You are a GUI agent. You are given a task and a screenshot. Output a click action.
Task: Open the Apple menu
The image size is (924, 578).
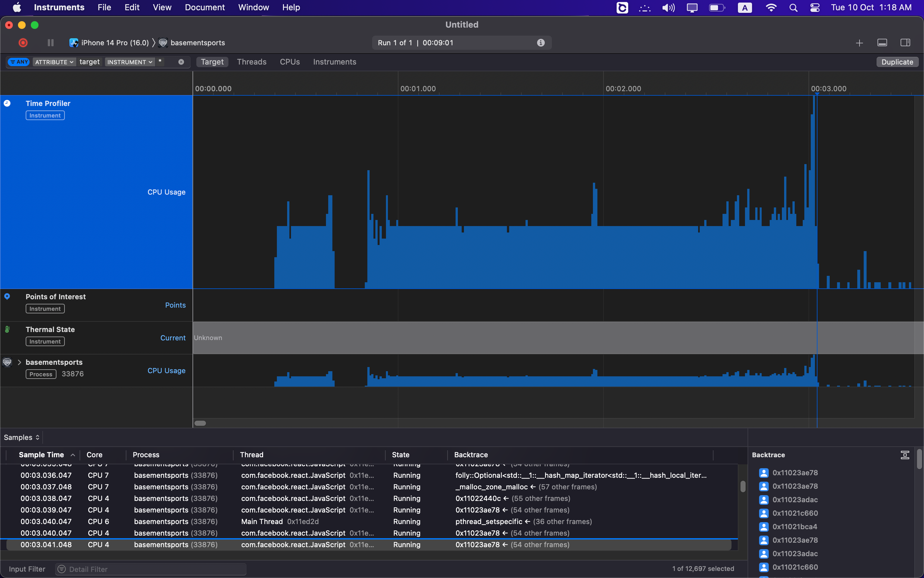[17, 7]
